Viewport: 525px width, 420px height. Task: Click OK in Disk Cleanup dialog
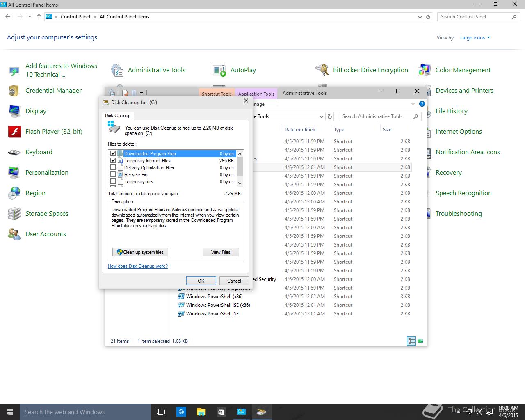201,281
